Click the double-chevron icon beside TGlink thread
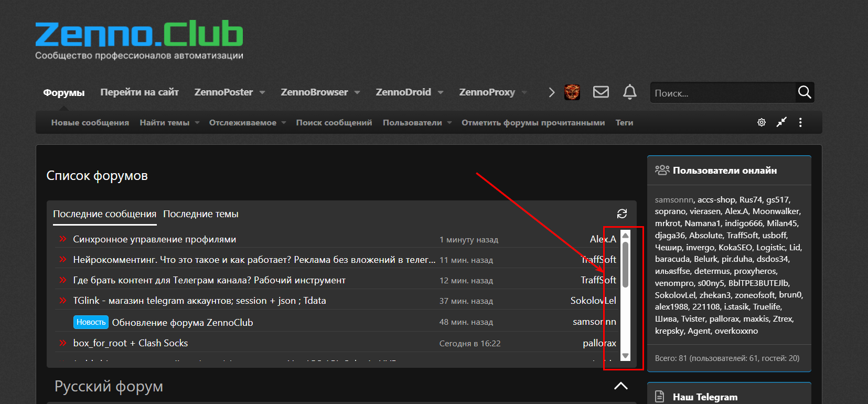868x404 pixels. (x=63, y=301)
